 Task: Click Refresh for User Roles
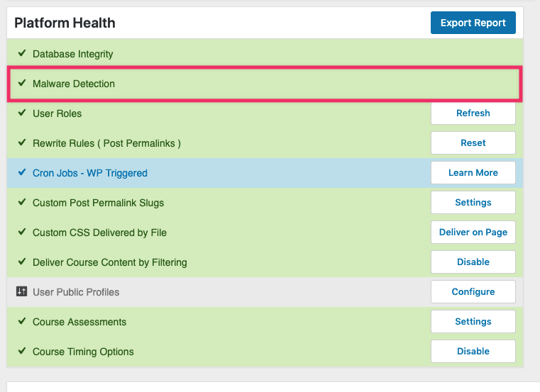[473, 113]
